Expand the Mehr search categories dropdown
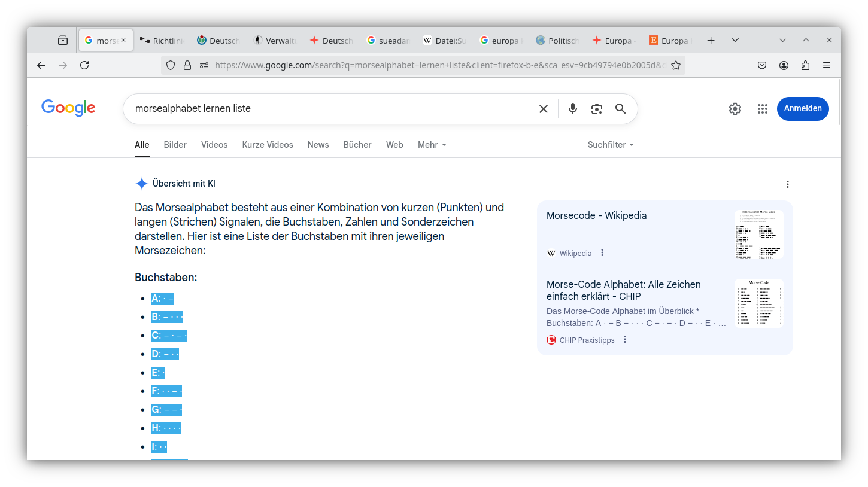Screen dimensions: 868x487 432,144
